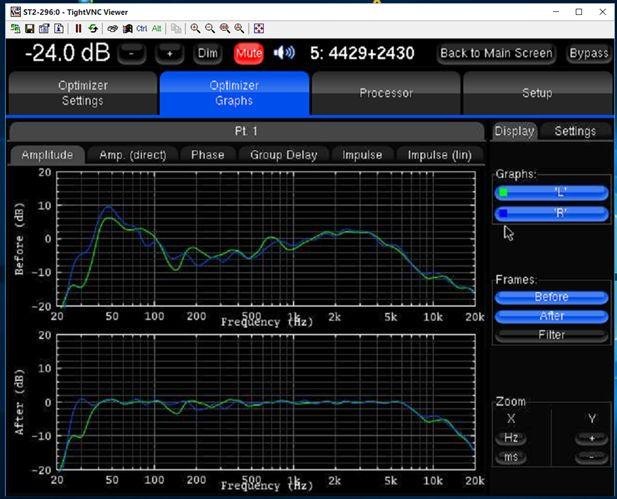The image size is (617, 499).
Task: Click the zoom in magnifier icon
Action: 195,29
